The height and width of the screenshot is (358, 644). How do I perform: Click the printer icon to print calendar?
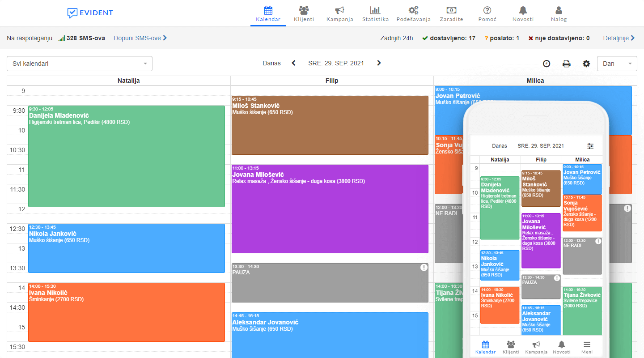point(566,64)
